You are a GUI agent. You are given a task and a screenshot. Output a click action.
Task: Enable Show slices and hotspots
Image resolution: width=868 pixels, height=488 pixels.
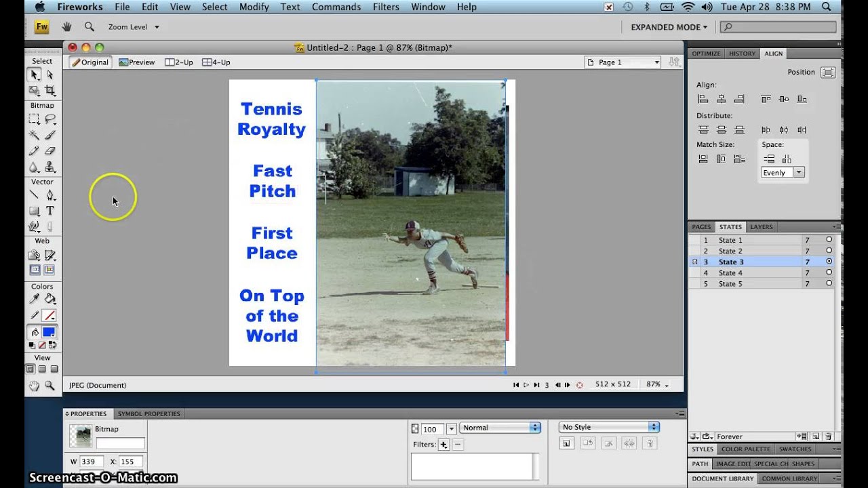coord(50,270)
